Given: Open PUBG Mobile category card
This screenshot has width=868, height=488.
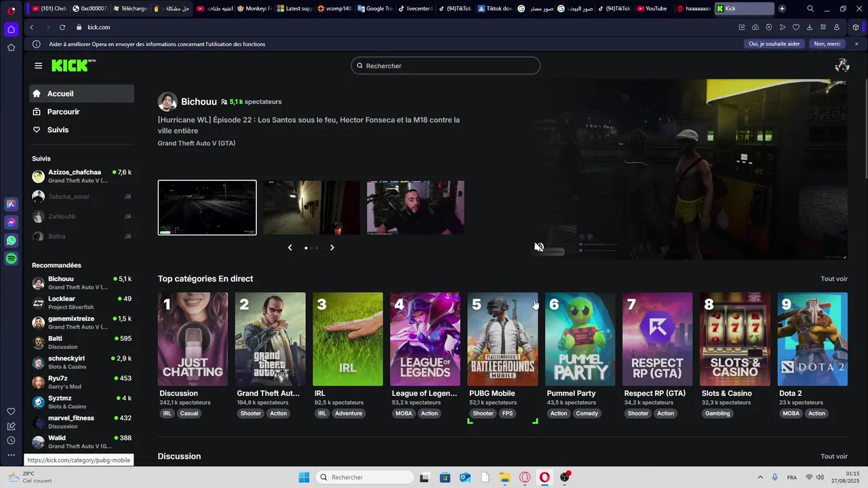Looking at the screenshot, I should pos(502,339).
